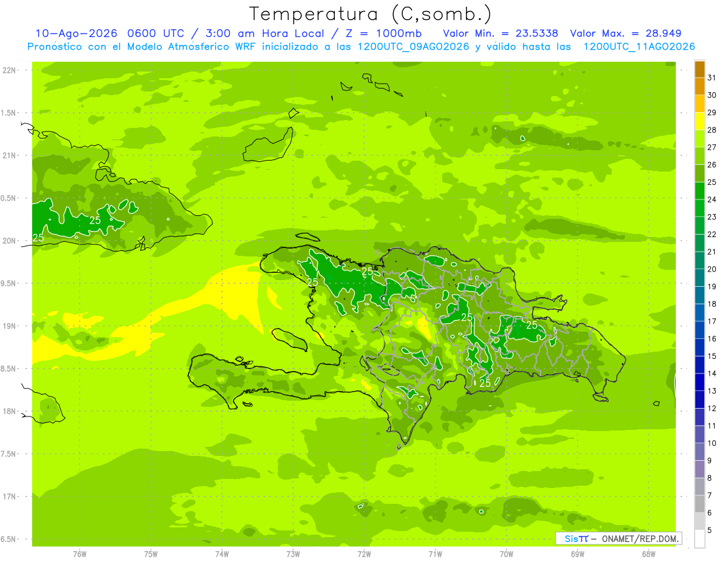Click the '76W' longitude axis label

point(79,554)
